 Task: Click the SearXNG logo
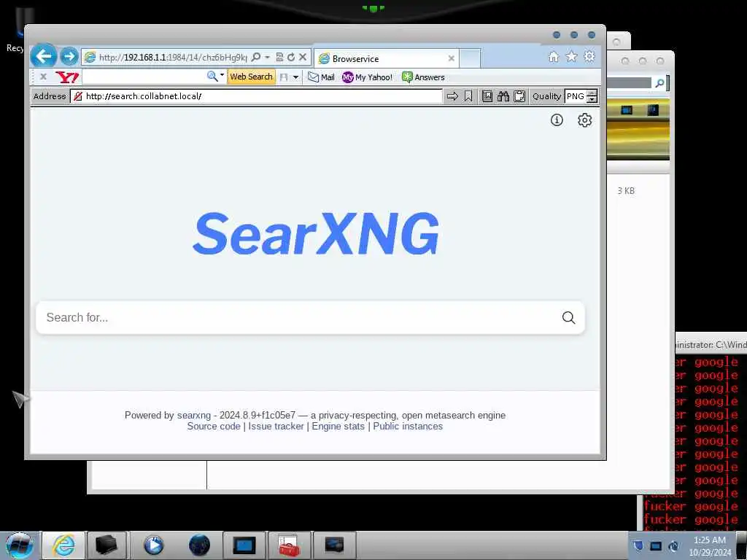point(315,233)
